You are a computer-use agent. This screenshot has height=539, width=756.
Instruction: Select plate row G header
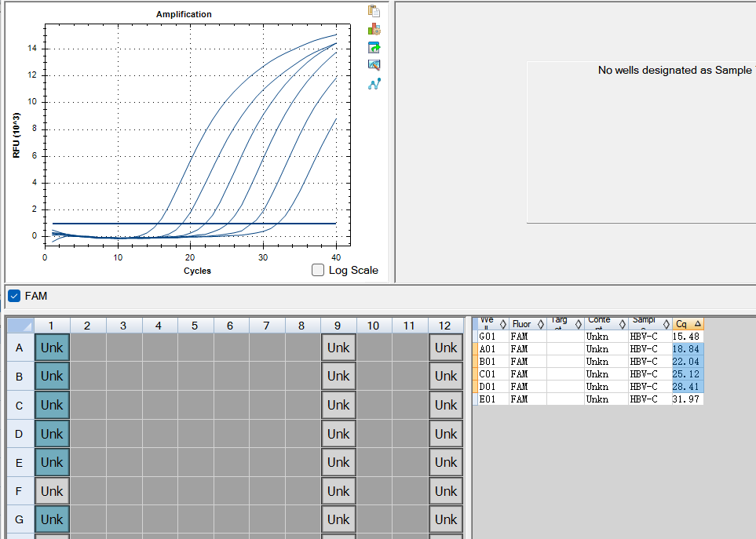[20, 519]
